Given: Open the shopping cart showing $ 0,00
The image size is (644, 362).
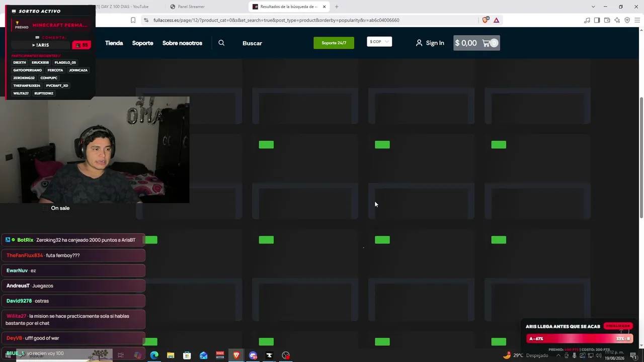Looking at the screenshot, I should pos(476,43).
